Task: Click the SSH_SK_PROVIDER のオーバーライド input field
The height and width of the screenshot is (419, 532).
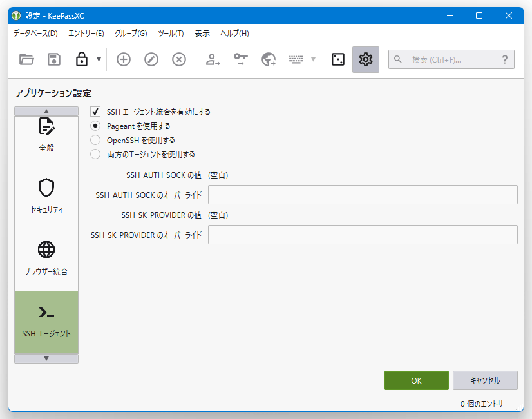Action: tap(363, 235)
